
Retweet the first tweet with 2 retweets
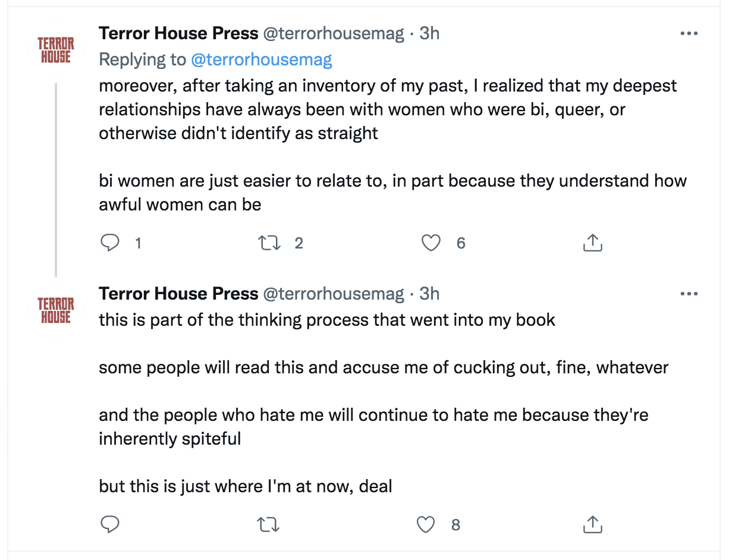(x=269, y=243)
